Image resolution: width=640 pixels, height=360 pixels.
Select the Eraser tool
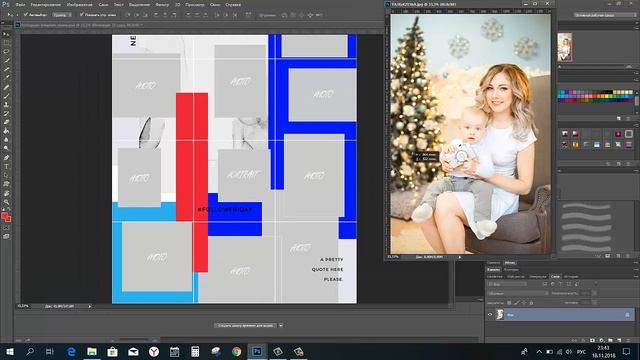[6, 122]
